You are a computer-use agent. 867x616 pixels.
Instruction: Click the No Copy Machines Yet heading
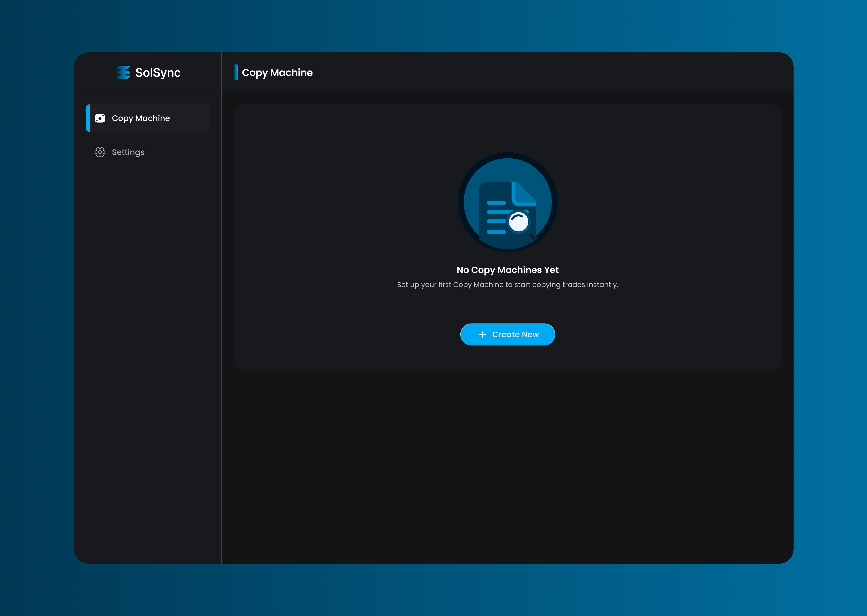pyautogui.click(x=508, y=270)
